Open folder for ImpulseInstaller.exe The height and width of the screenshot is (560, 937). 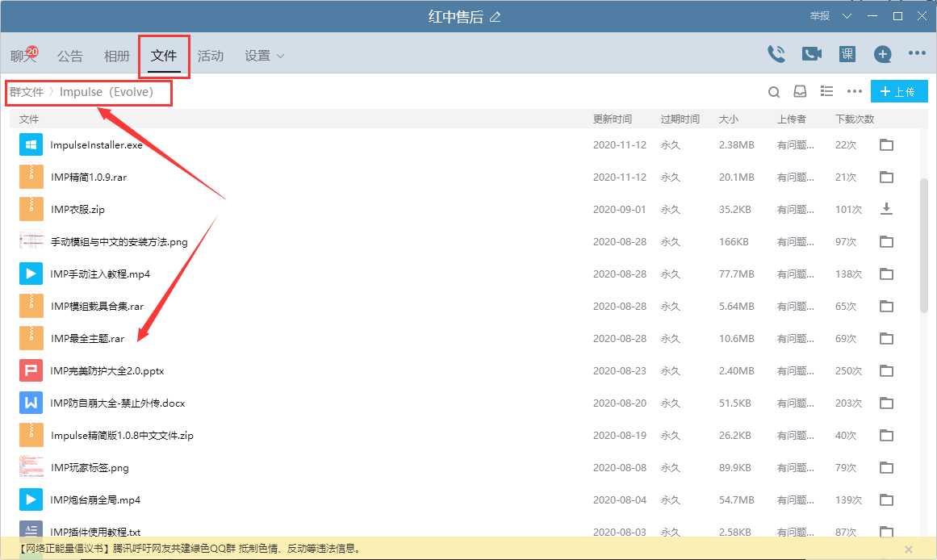(x=886, y=144)
